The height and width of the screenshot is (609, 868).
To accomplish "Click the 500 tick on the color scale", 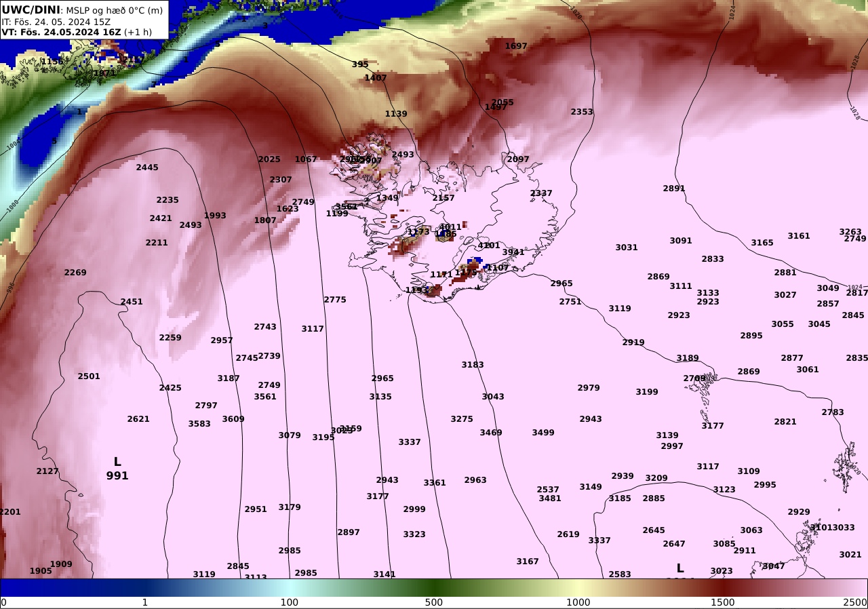I will [434, 602].
